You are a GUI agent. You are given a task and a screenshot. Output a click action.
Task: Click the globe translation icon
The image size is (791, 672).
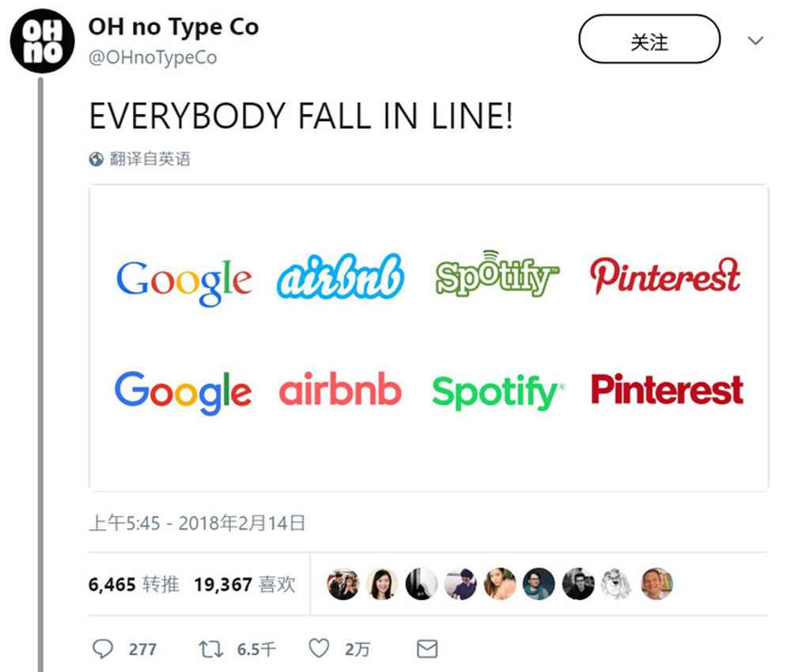pos(97,160)
